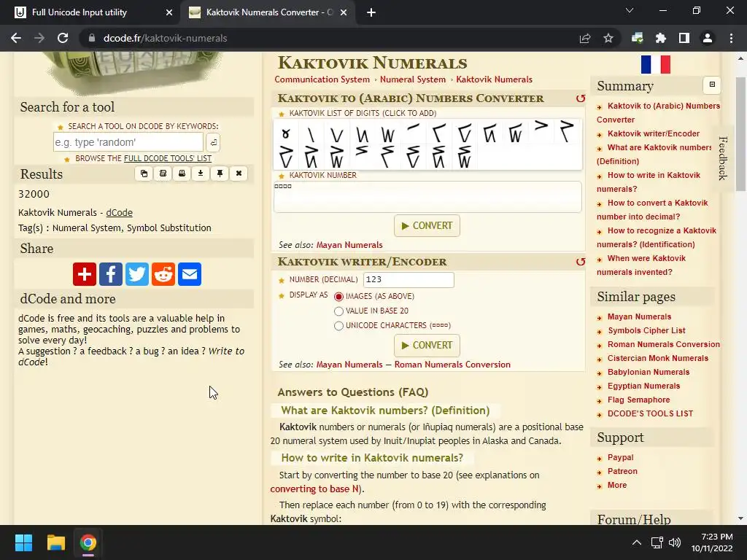The image size is (747, 560).
Task: Close the Full Unicode Input utility tab
Action: [x=169, y=12]
